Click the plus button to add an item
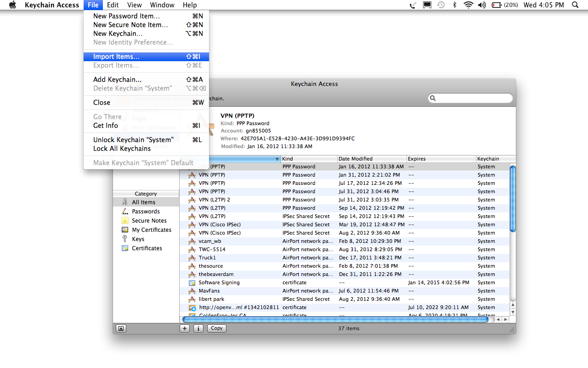The height and width of the screenshot is (368, 588). click(x=185, y=328)
